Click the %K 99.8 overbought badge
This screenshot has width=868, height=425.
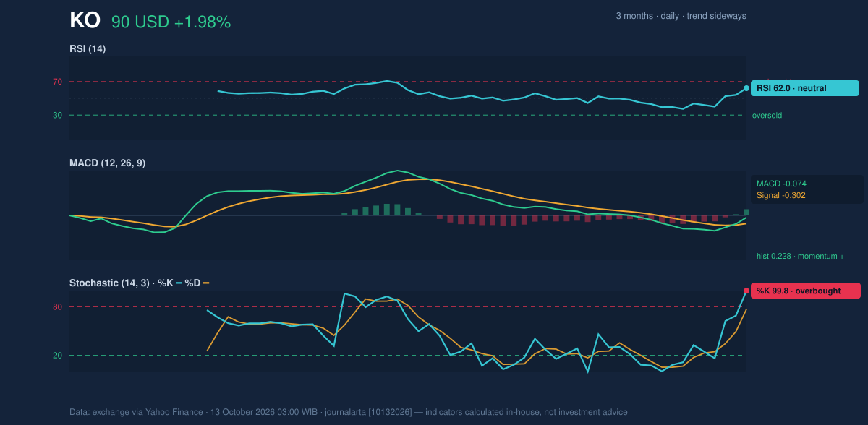[806, 291]
